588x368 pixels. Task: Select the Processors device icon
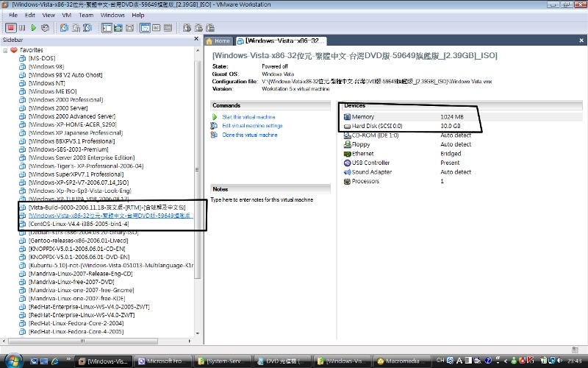click(x=347, y=181)
